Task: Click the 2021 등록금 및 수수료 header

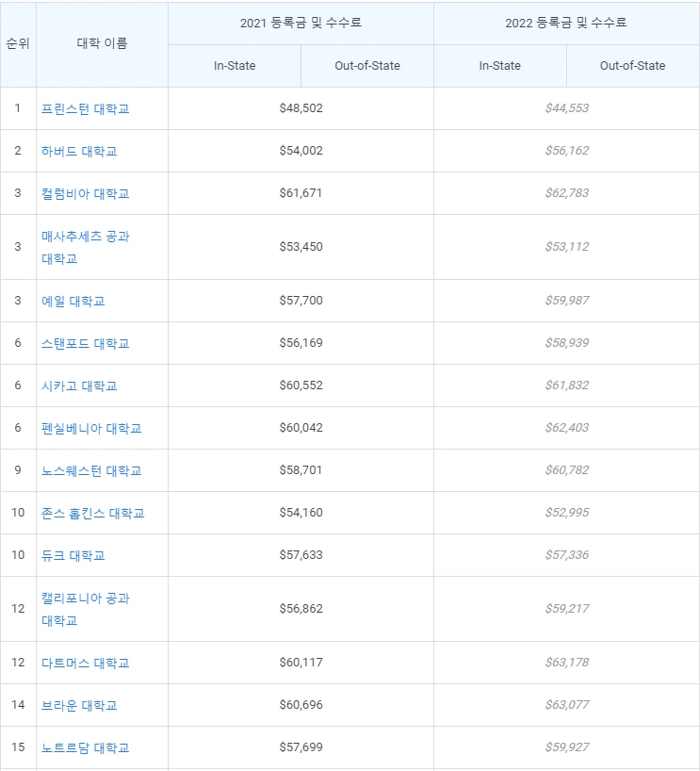Action: point(301,23)
